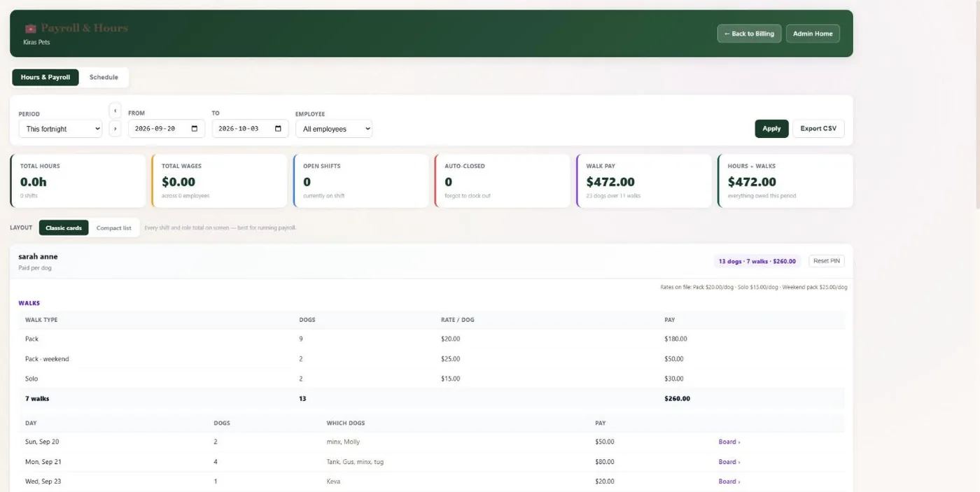This screenshot has height=492, width=980.
Task: Click the 'Tank, Gus, minx, tug' dogs cell
Action: click(355, 462)
